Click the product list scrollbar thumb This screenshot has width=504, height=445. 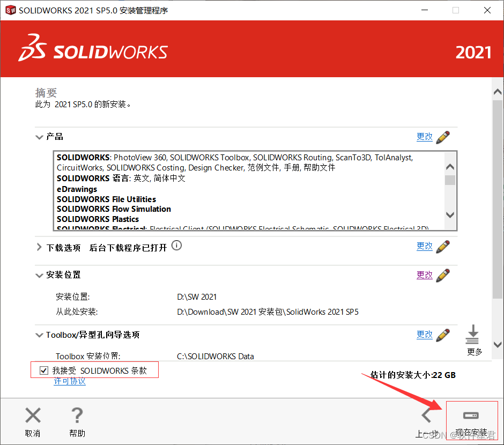point(450,180)
